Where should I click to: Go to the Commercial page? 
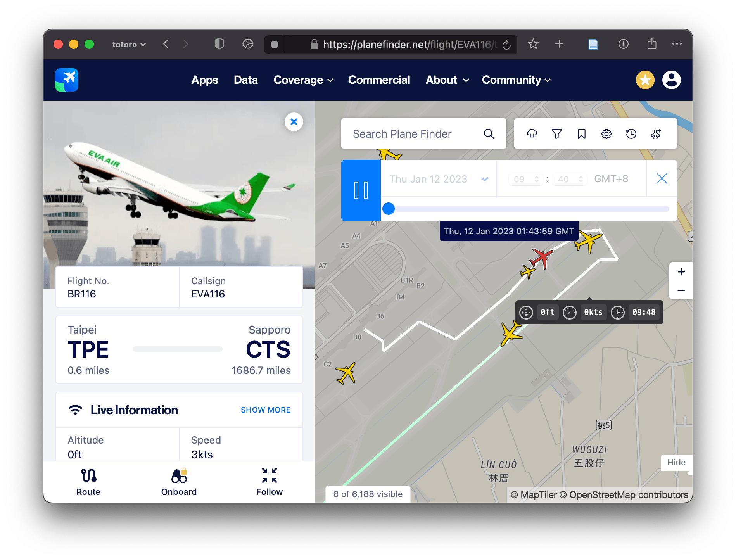click(x=379, y=80)
